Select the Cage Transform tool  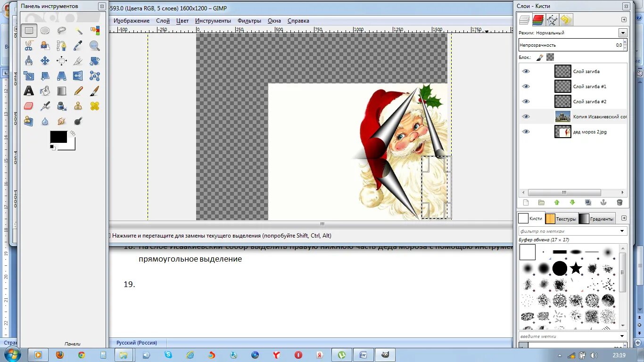[95, 76]
